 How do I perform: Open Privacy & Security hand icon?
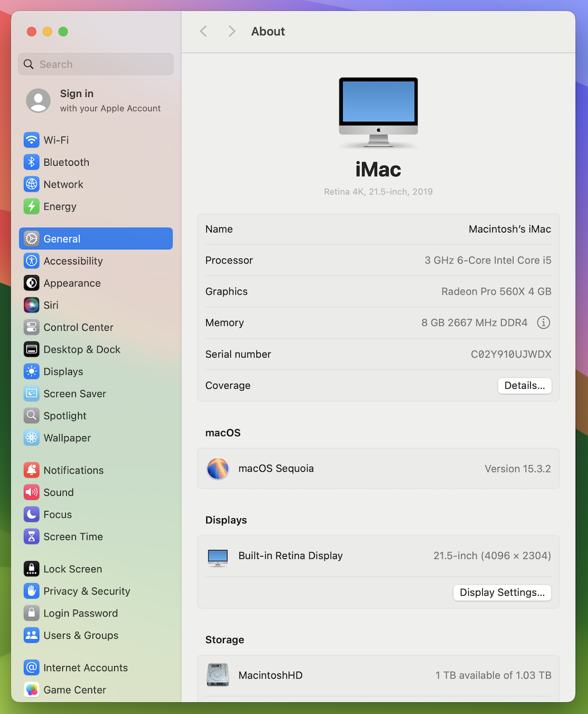32,591
